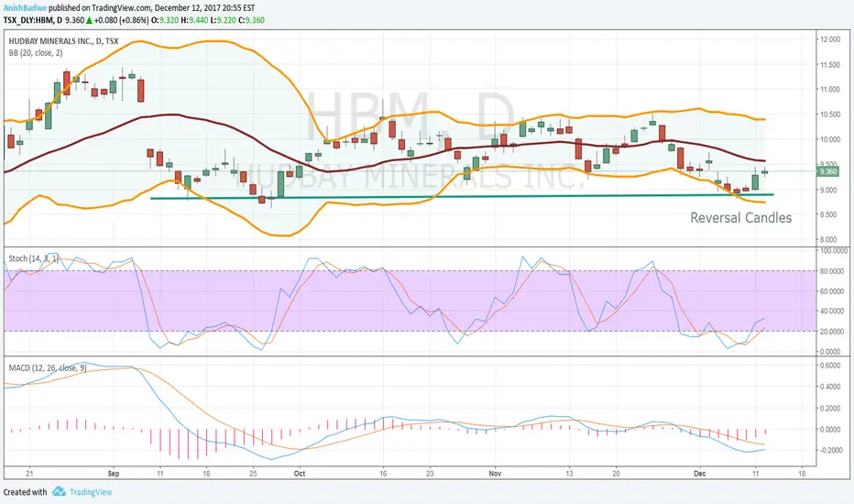Click the -0.2000 MACD axis label

[829, 450]
